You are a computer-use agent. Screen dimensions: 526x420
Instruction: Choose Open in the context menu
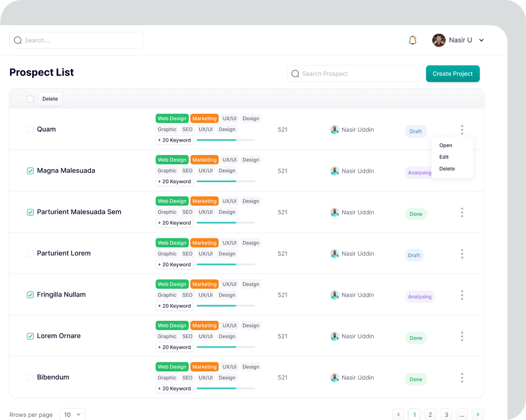446,145
